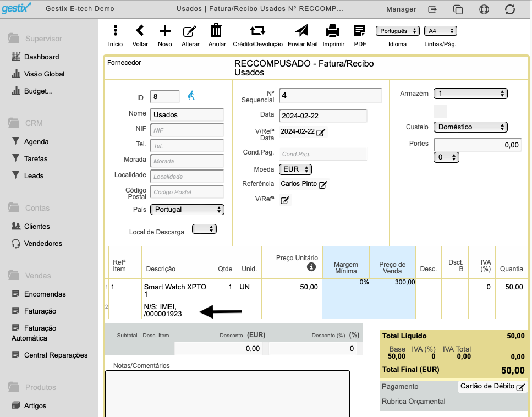Click the Portes amount field

[478, 145]
